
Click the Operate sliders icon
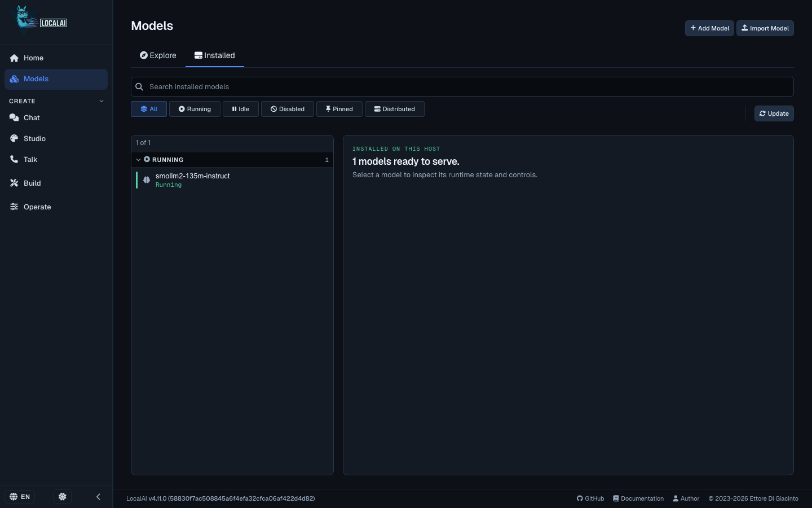[14, 207]
